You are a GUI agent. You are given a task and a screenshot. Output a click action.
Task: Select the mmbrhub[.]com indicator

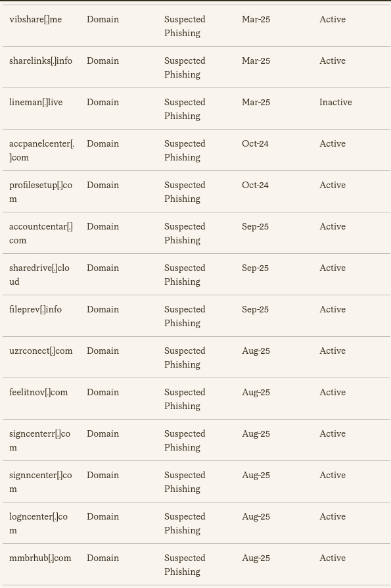point(40,558)
